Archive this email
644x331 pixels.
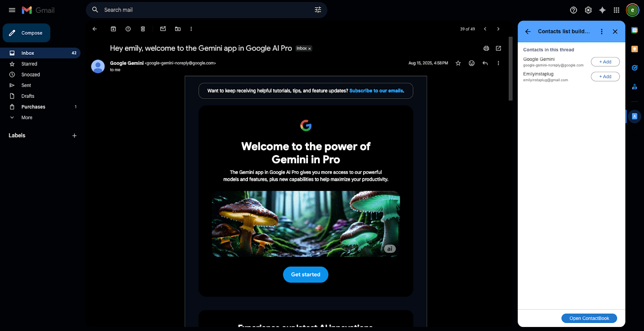click(x=114, y=29)
